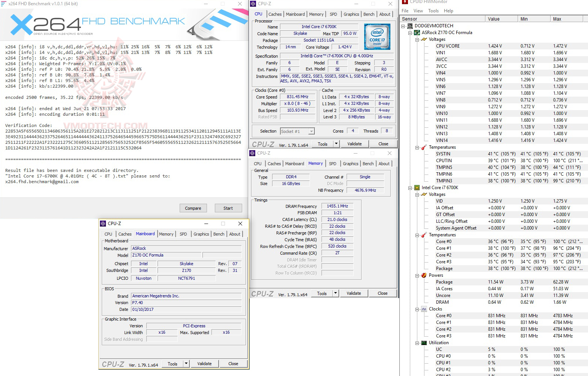Click Close in the CPU-Z Memory window
The image size is (588, 376).
click(x=383, y=293)
